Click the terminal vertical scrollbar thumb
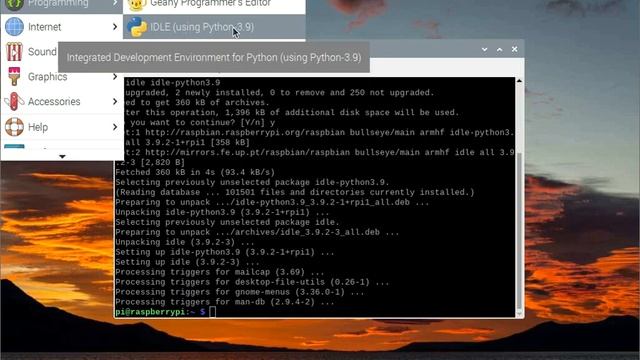 [519, 231]
